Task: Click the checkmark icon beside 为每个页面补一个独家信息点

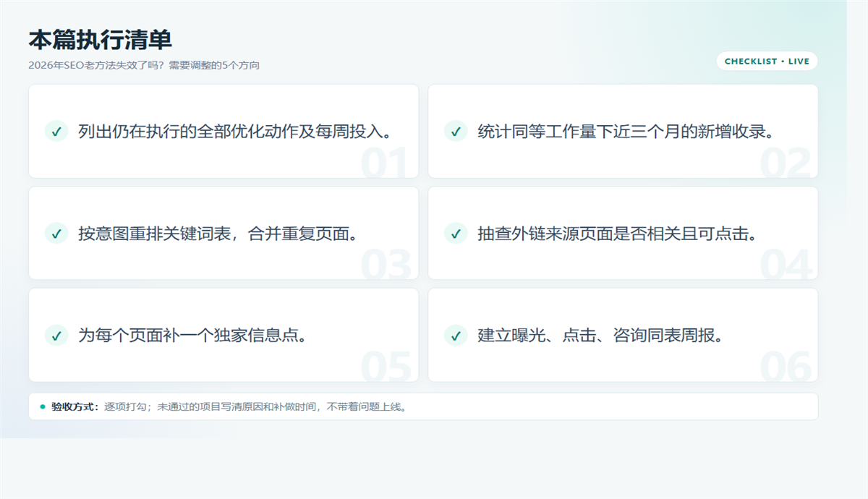Action: tap(56, 336)
